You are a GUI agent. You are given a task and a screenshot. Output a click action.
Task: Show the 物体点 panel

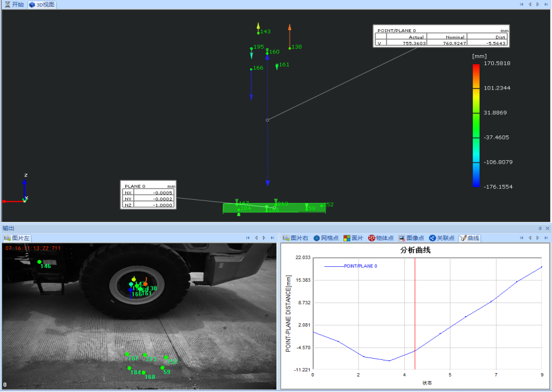coord(381,238)
